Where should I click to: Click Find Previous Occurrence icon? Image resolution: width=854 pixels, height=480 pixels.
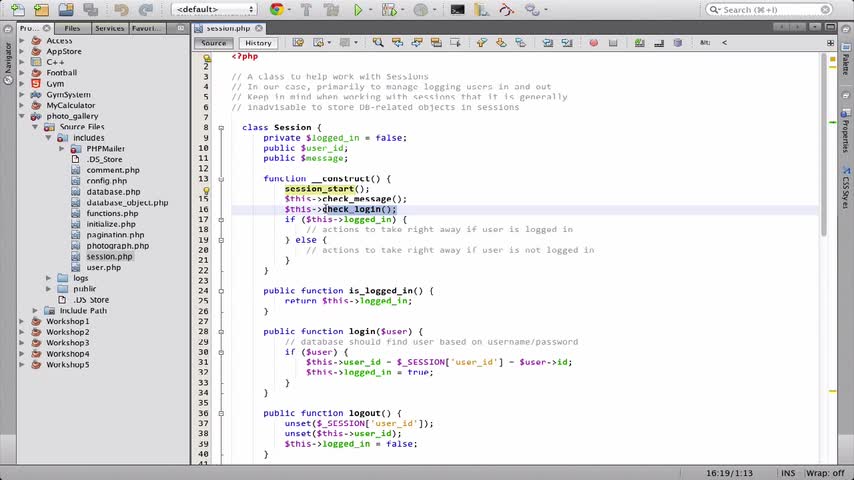coord(398,42)
